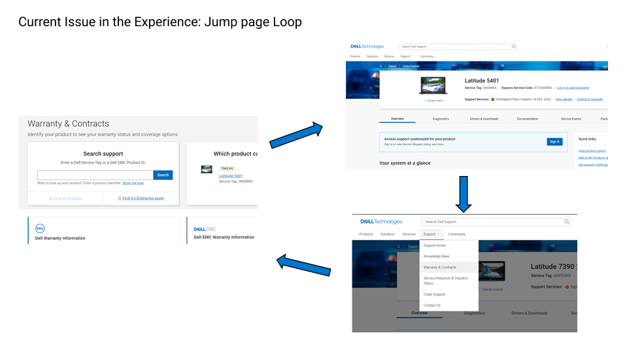Click the blue Search button in Search support

[163, 175]
